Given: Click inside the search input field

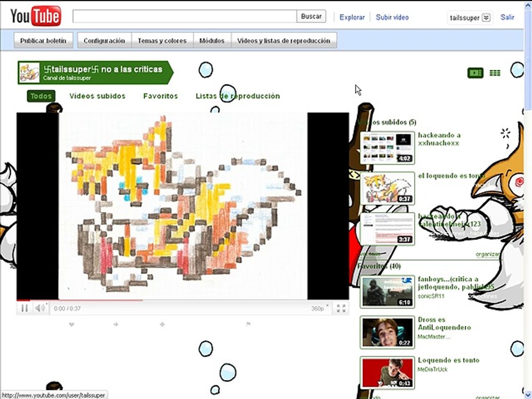Looking at the screenshot, I should click(185, 16).
